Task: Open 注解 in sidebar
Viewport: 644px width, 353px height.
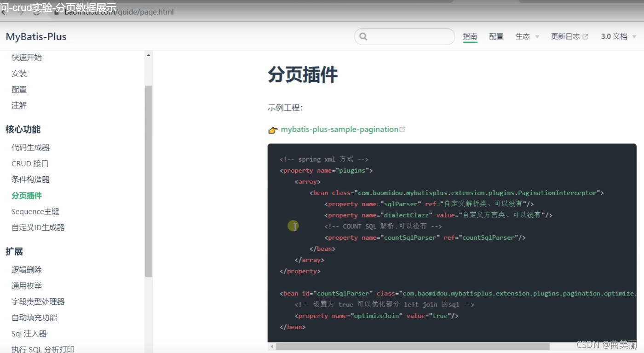Action: point(19,105)
